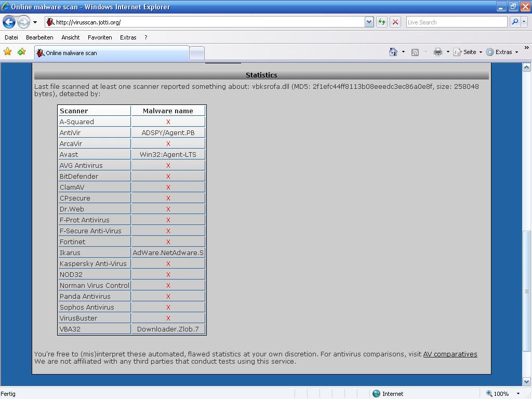Click Internet security zone in status bar
The width and height of the screenshot is (532, 399).
point(388,394)
